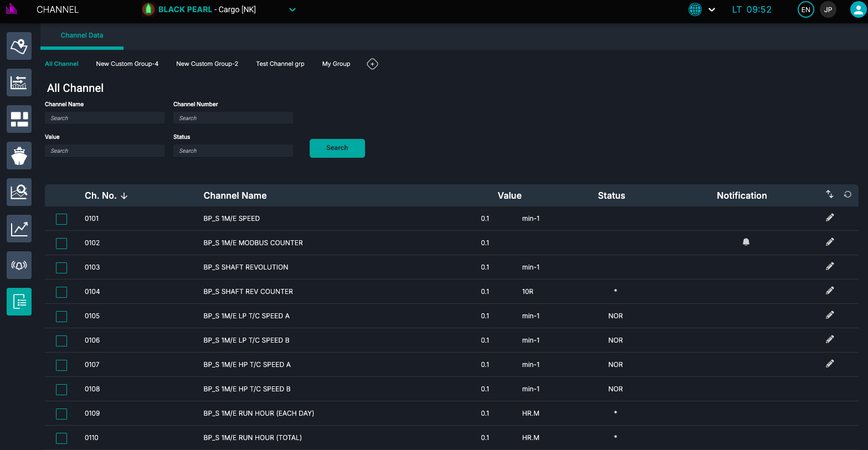Screen dimensions: 868x450
Task: Click the sort arrows icon in table header
Action: [x=830, y=194]
